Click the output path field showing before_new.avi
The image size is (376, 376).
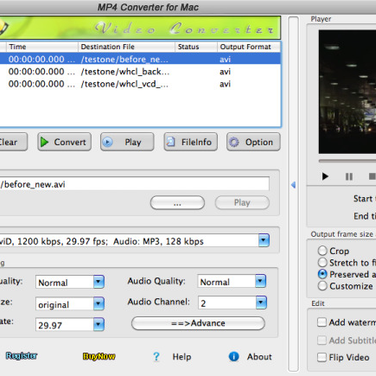point(135,184)
